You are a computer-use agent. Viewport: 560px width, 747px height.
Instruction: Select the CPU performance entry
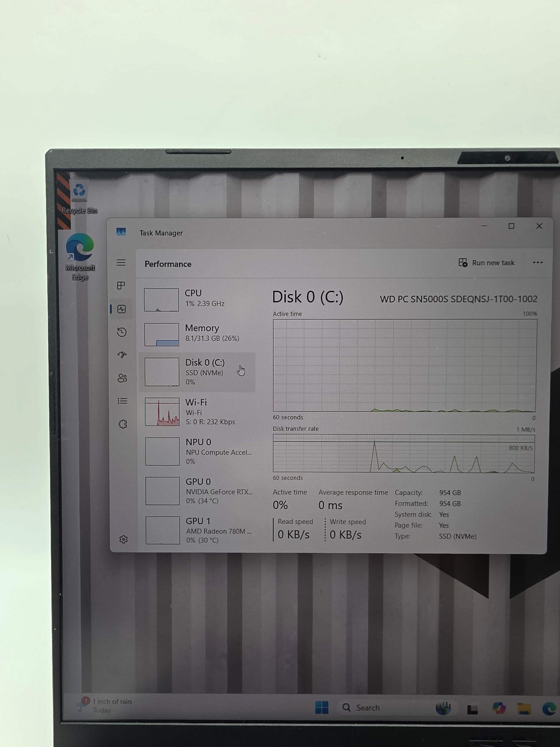click(x=197, y=299)
